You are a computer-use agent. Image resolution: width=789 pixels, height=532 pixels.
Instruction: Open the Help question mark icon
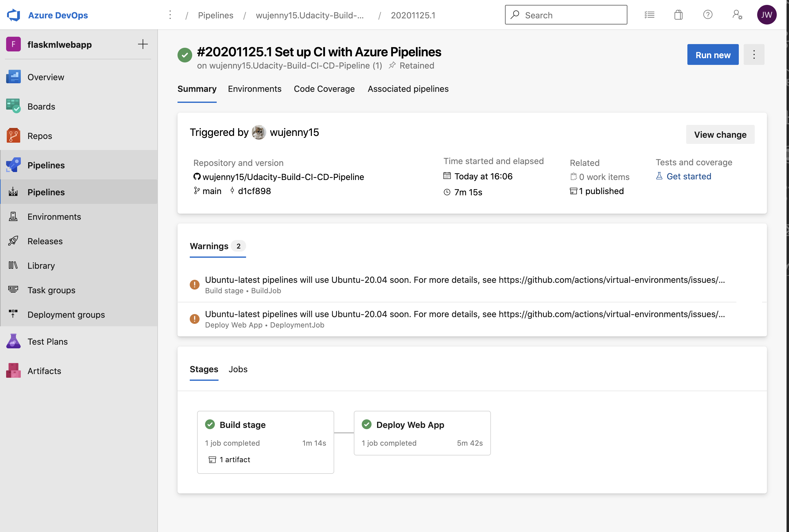(x=708, y=15)
